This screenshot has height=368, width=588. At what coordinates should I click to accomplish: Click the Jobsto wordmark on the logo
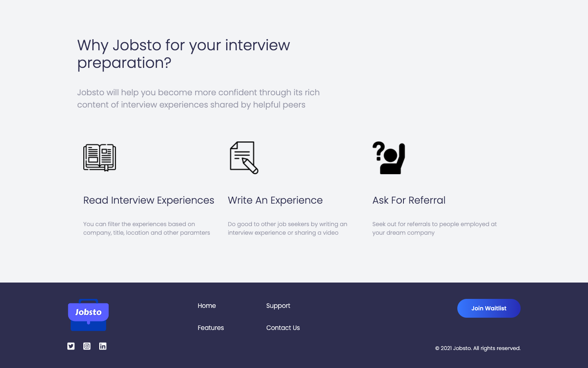pyautogui.click(x=88, y=312)
